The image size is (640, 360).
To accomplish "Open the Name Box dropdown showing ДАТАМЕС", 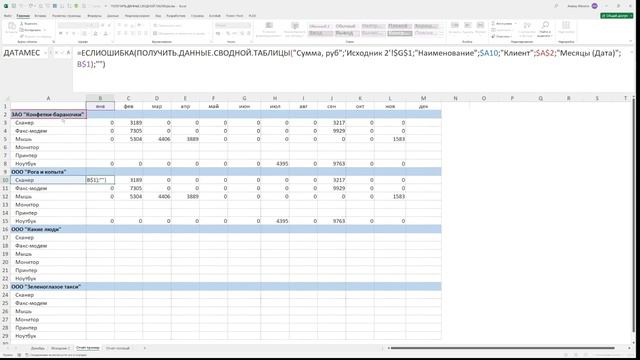I will pos(45,53).
